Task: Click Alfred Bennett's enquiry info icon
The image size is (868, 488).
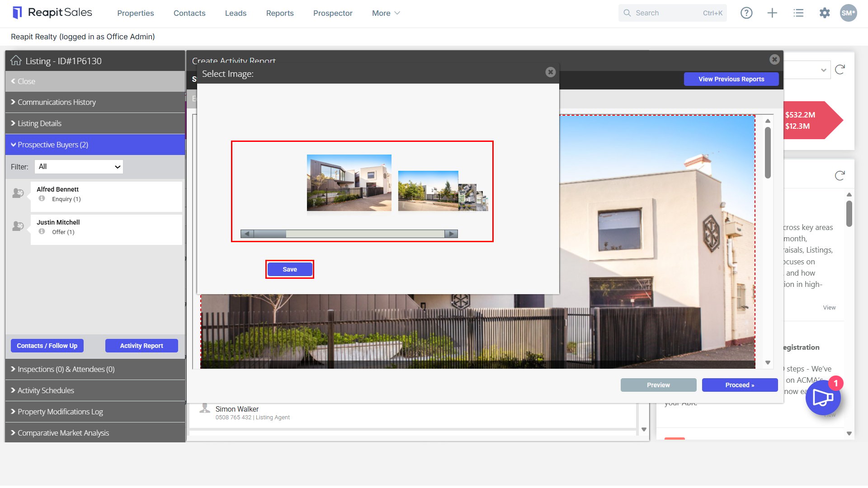Action: coord(42,198)
